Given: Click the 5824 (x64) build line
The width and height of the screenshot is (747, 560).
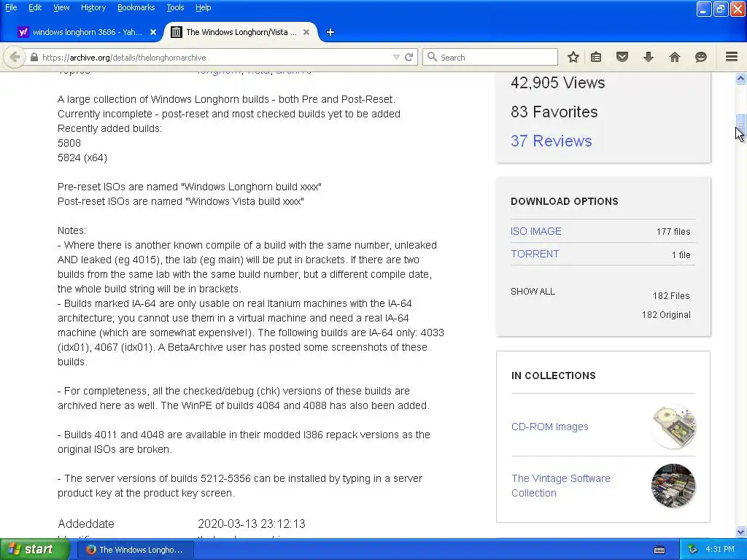Looking at the screenshot, I should [x=82, y=157].
